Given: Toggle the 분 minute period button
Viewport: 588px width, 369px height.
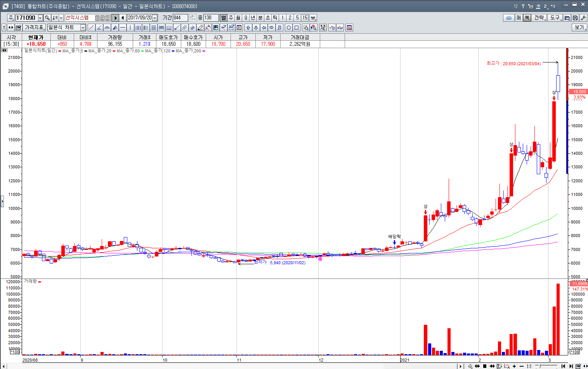Looking at the screenshot, I should [260, 18].
